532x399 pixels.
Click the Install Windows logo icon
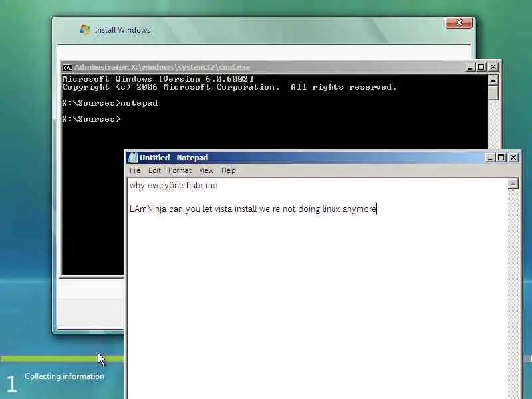85,29
